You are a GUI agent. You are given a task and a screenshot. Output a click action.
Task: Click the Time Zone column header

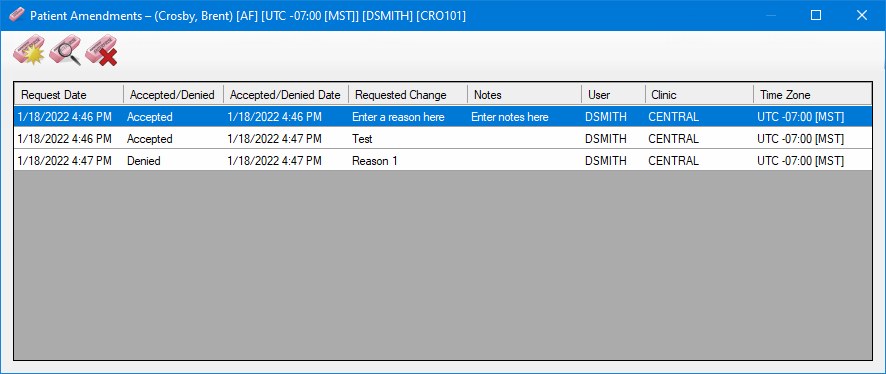tap(813, 94)
